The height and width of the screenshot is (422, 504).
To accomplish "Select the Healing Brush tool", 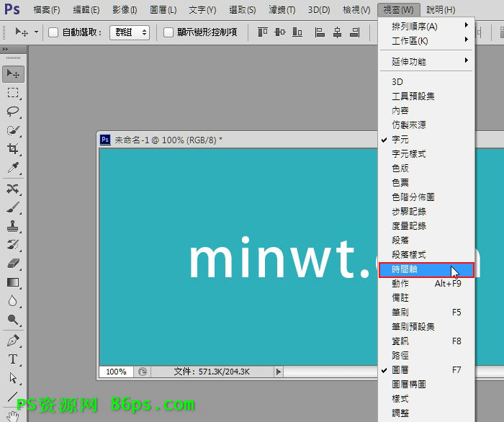I will 13,189.
